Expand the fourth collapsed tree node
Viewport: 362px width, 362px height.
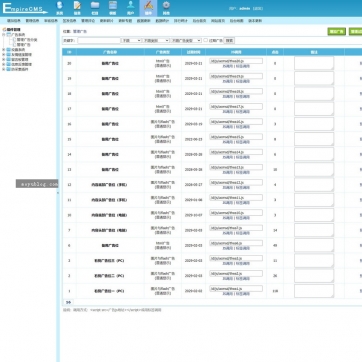click(x=4, y=59)
